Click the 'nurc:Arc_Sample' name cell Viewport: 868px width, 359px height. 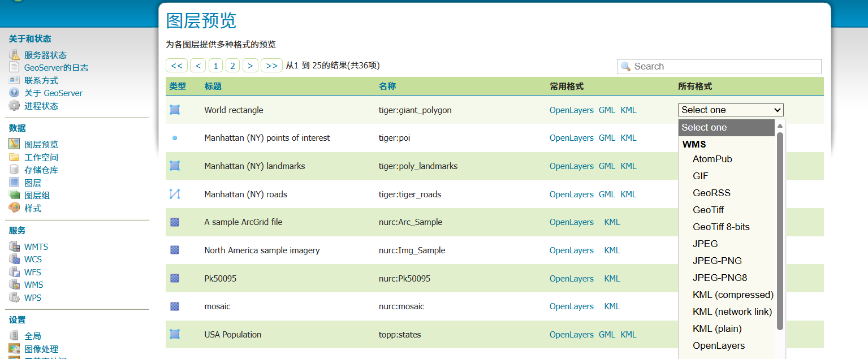(411, 222)
